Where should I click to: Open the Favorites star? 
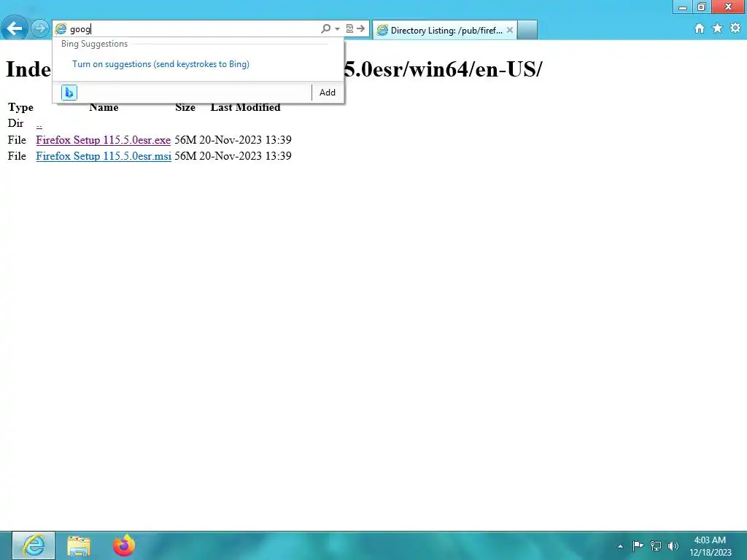718,28
